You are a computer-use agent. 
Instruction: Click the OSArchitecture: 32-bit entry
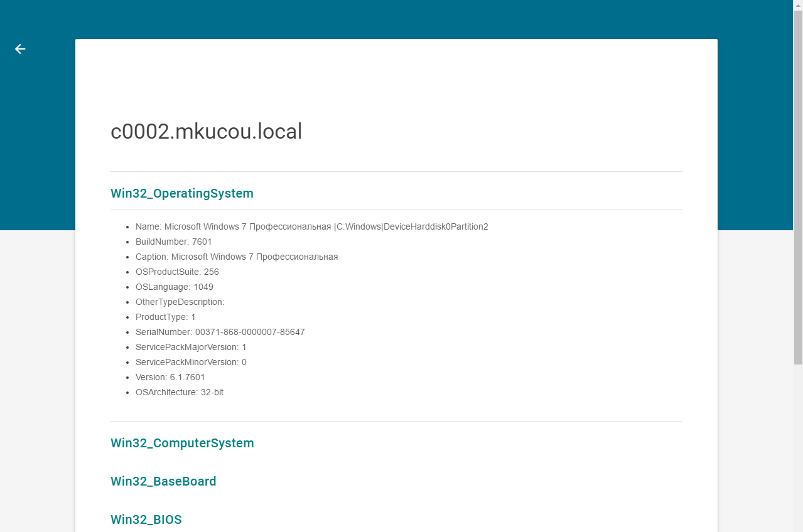point(180,392)
